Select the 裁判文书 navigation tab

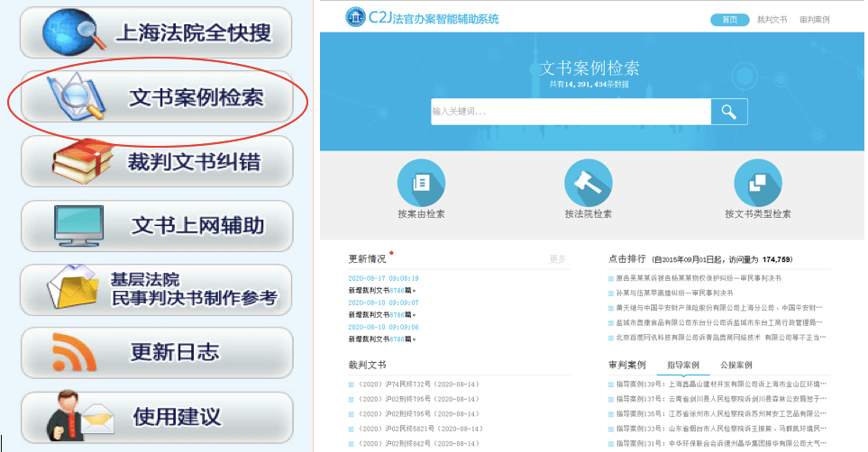[772, 20]
